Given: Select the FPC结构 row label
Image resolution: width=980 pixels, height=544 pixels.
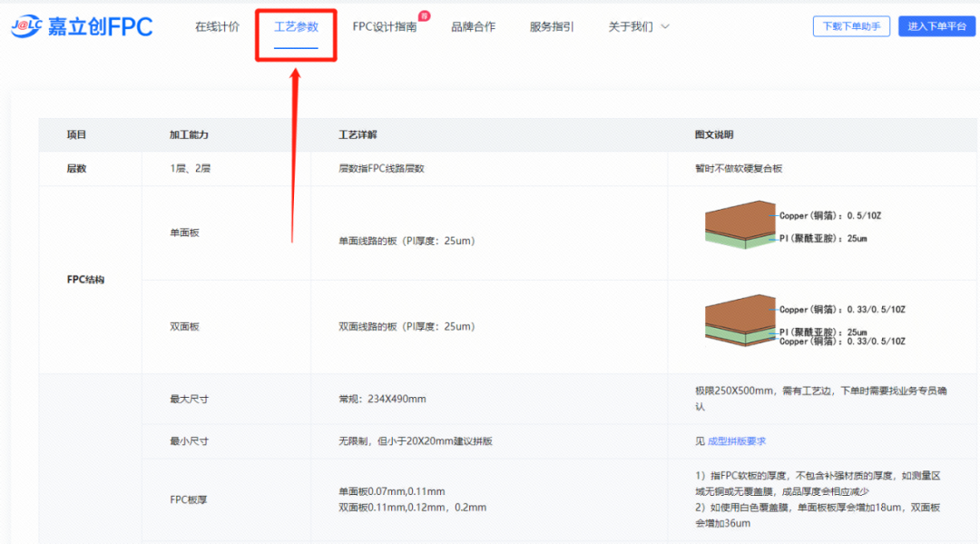Looking at the screenshot, I should tap(86, 280).
